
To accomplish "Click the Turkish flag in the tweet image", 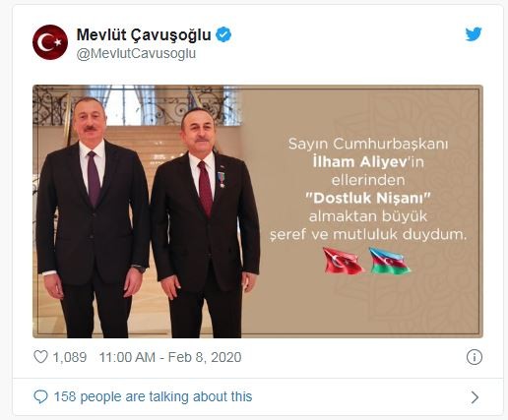I will click(x=344, y=262).
